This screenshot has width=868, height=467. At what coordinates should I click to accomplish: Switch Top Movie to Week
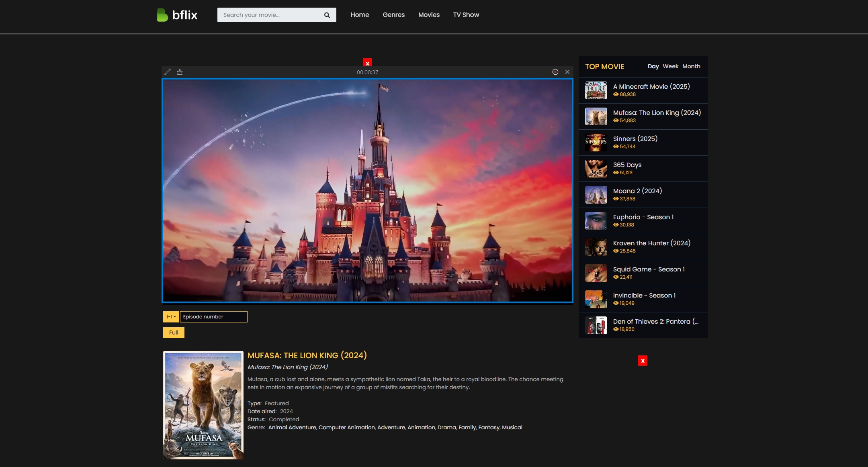point(670,66)
